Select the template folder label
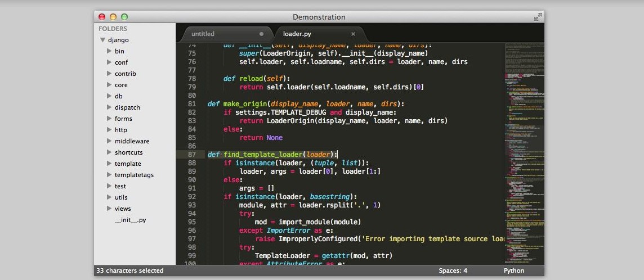This screenshot has height=280, width=644. tap(128, 164)
